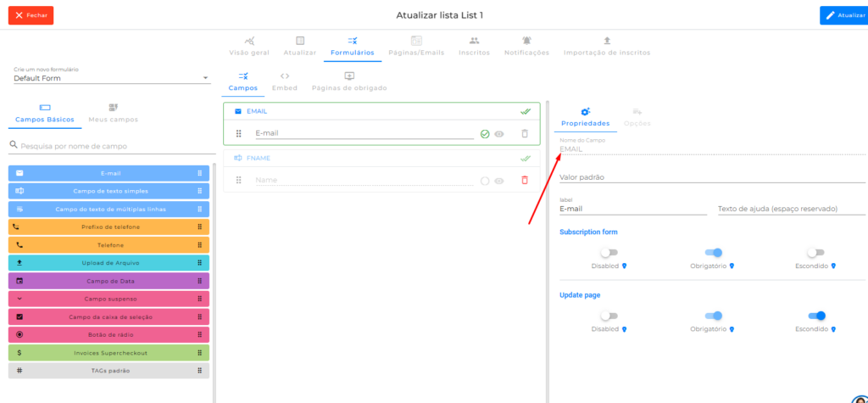The image size is (868, 403).
Task: Click the red trash icon in FNAME row
Action: (x=525, y=180)
